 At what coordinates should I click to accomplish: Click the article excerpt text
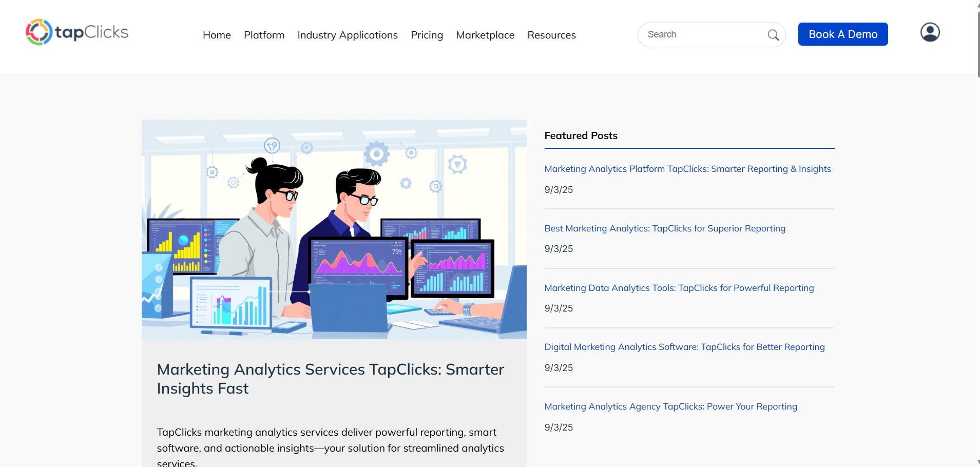(x=330, y=447)
